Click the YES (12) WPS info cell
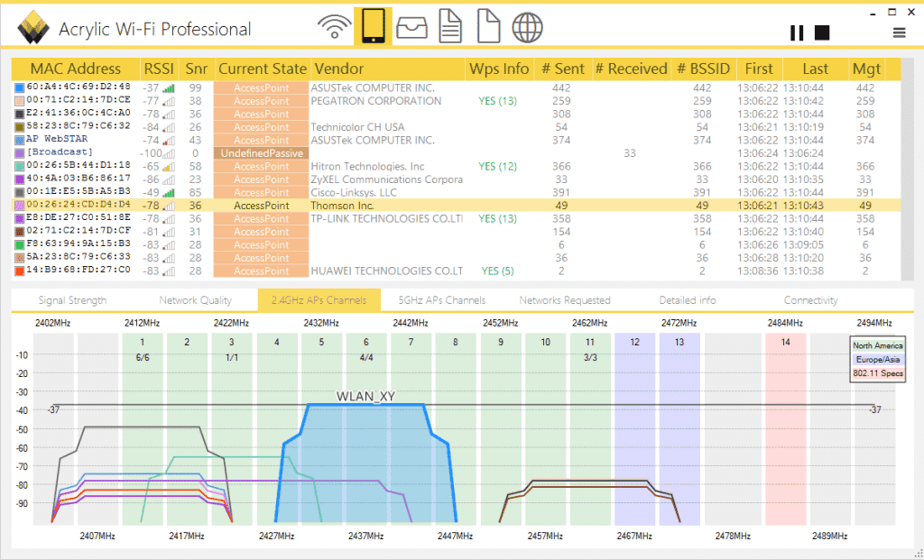924x560 pixels. [497, 166]
